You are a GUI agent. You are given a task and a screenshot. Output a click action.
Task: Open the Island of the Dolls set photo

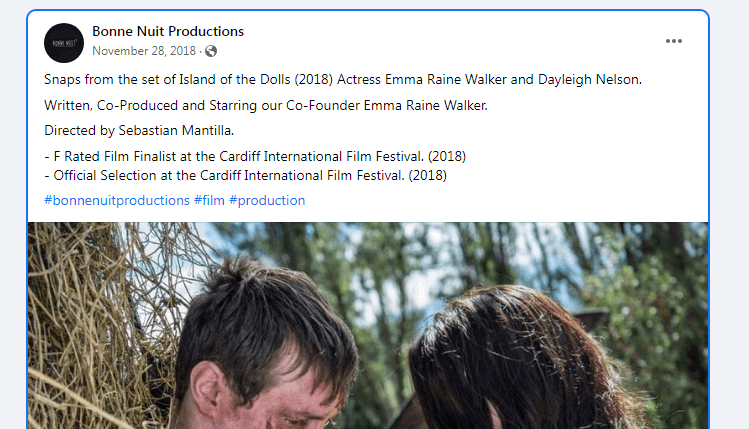coord(368,325)
